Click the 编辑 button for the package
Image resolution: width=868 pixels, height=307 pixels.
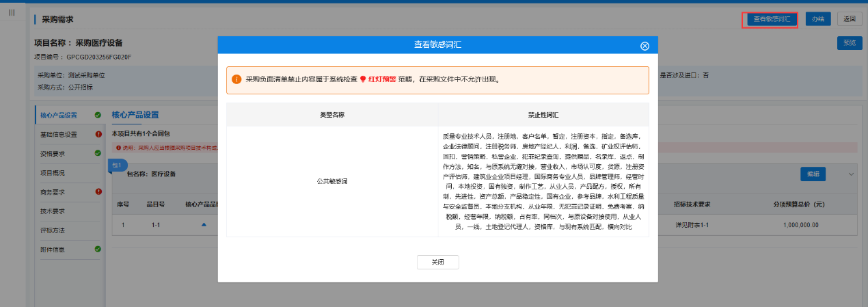click(813, 174)
